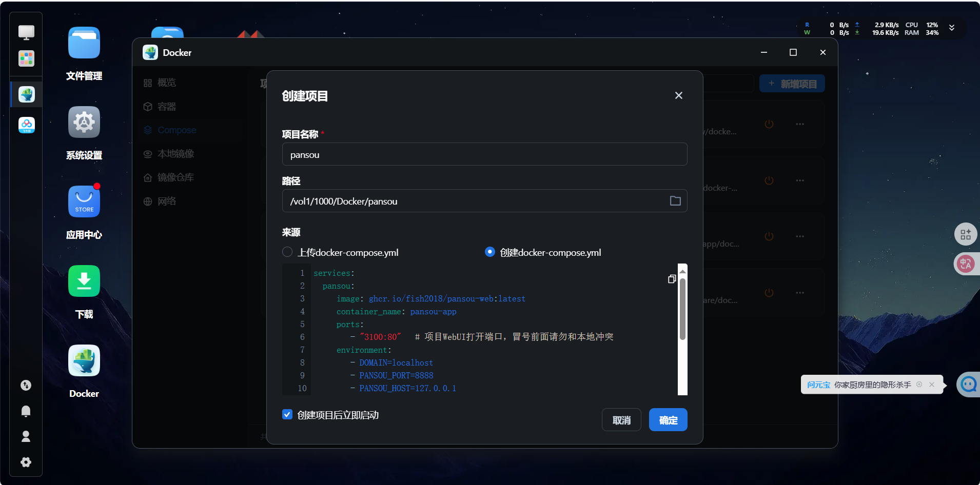The image size is (980, 485).
Task: Browse for a path using the folder icon
Action: click(x=675, y=201)
